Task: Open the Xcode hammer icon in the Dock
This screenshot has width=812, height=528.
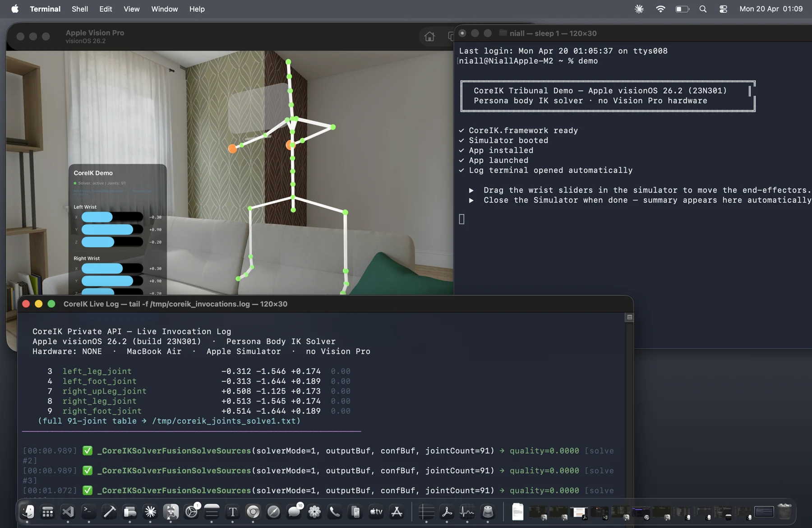Action: [x=109, y=512]
